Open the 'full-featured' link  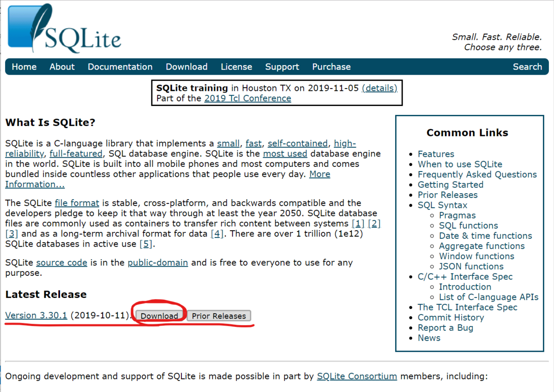[76, 154]
